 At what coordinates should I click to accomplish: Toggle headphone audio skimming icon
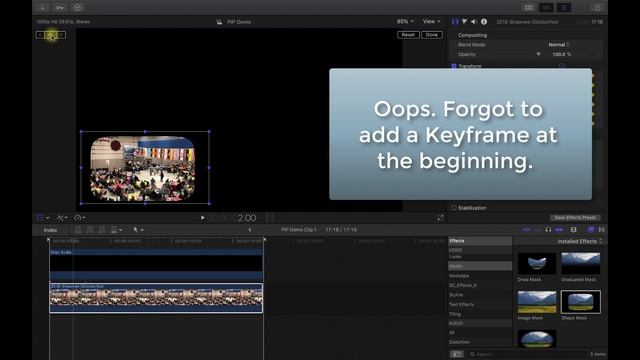click(x=548, y=230)
